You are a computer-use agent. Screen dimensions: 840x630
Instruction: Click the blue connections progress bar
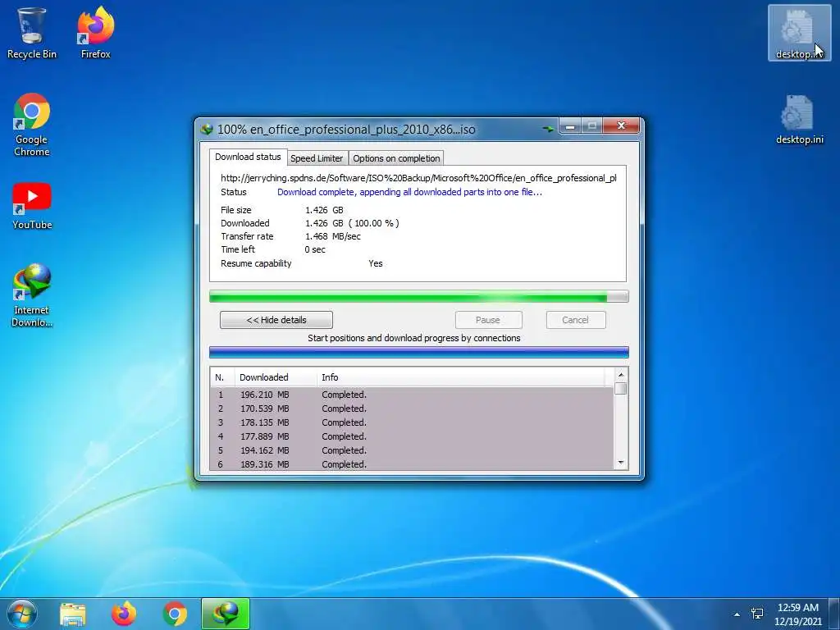(x=419, y=353)
